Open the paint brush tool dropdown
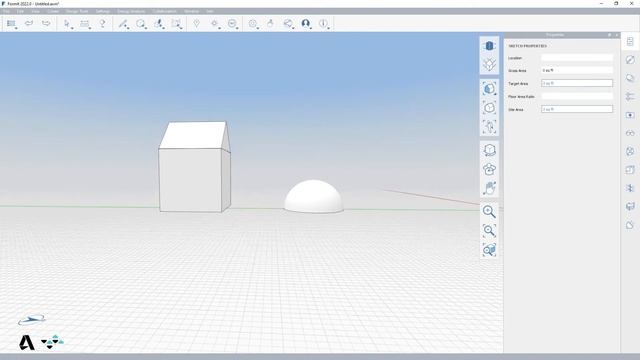This screenshot has width=640, height=360. (159, 24)
